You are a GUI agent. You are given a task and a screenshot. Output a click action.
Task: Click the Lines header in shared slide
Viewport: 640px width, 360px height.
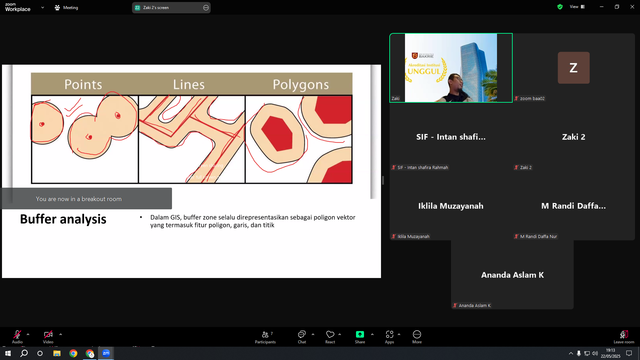tap(189, 84)
